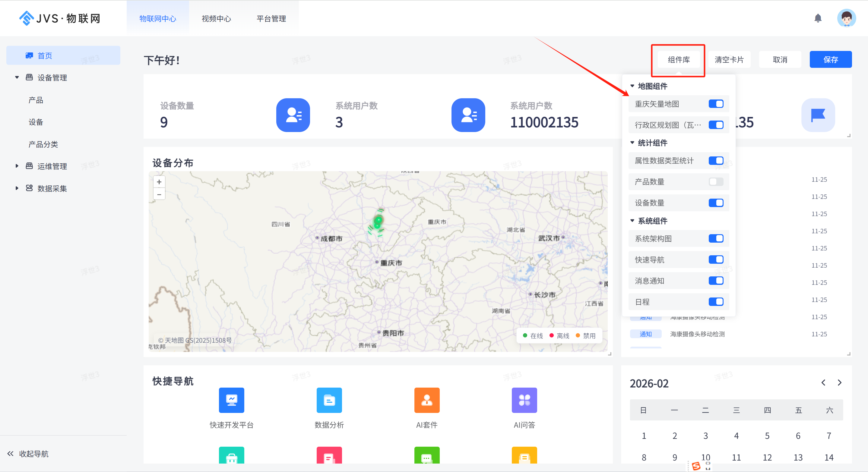Image resolution: width=868 pixels, height=472 pixels.
Task: Enable the 产品数量 component toggle
Action: coord(716,182)
